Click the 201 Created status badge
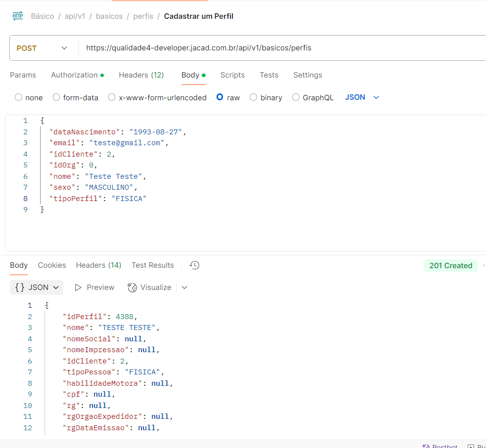Viewport: 486px width, 448px height. tap(451, 266)
